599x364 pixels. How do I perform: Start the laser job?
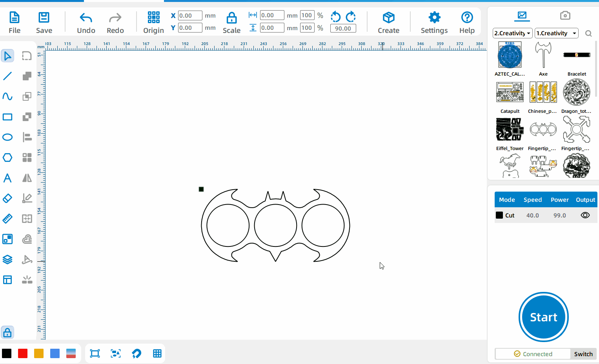[544, 317]
